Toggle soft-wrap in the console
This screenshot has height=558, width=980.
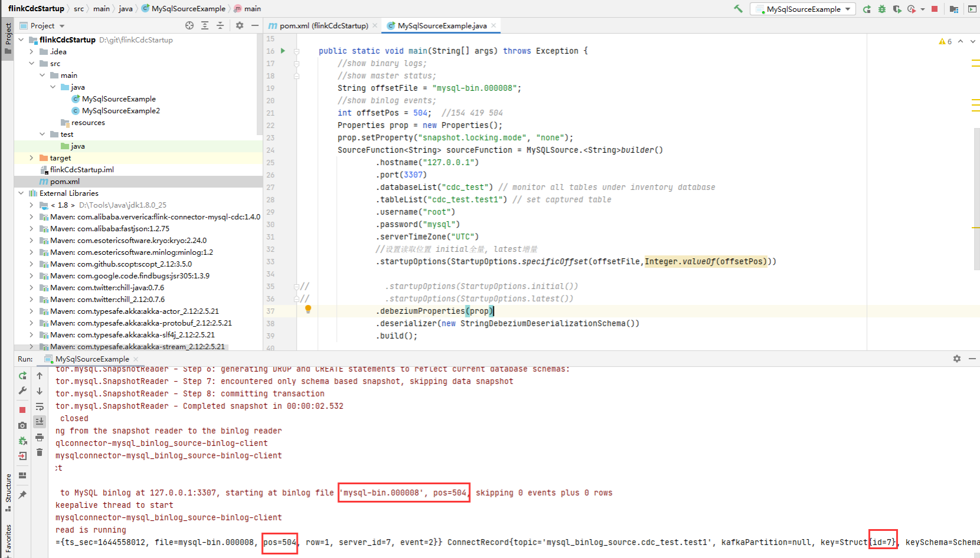pos(40,407)
